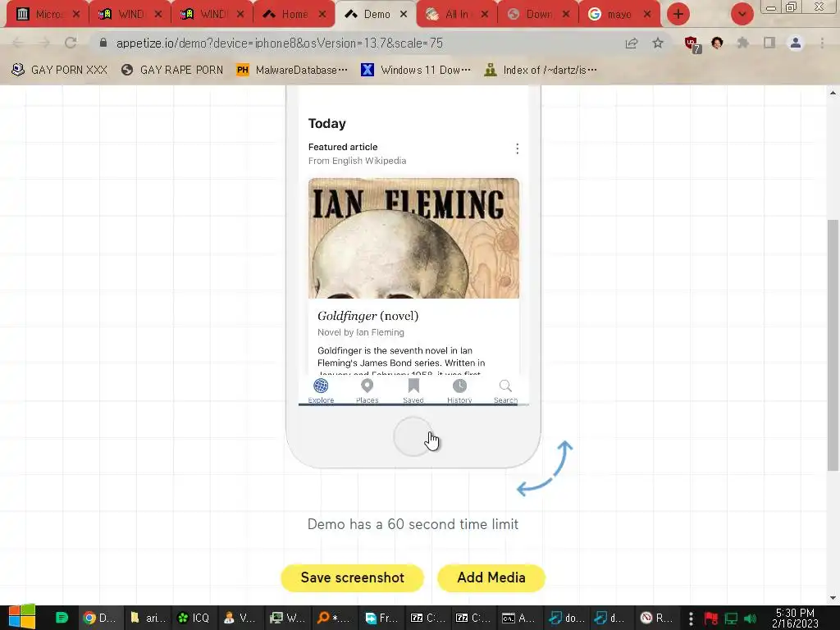840x630 pixels.
Task: Open the Saved bookmark tab
Action: [413, 390]
